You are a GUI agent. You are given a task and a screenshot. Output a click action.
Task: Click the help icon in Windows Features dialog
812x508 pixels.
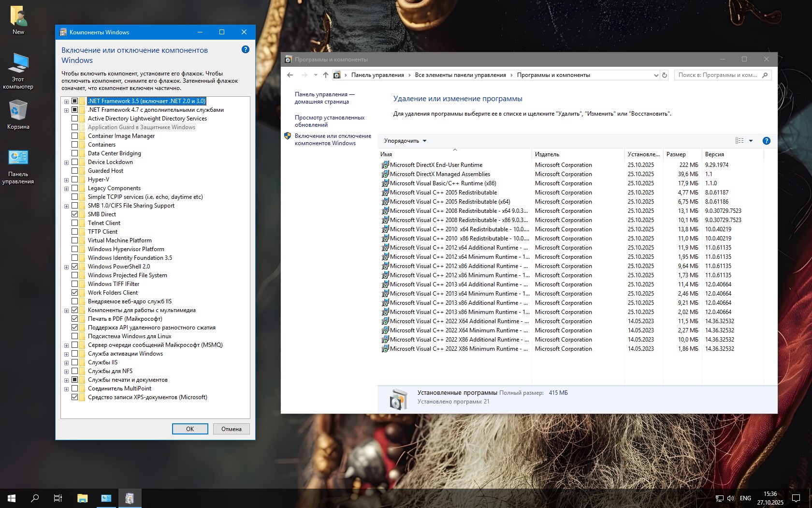(x=246, y=50)
